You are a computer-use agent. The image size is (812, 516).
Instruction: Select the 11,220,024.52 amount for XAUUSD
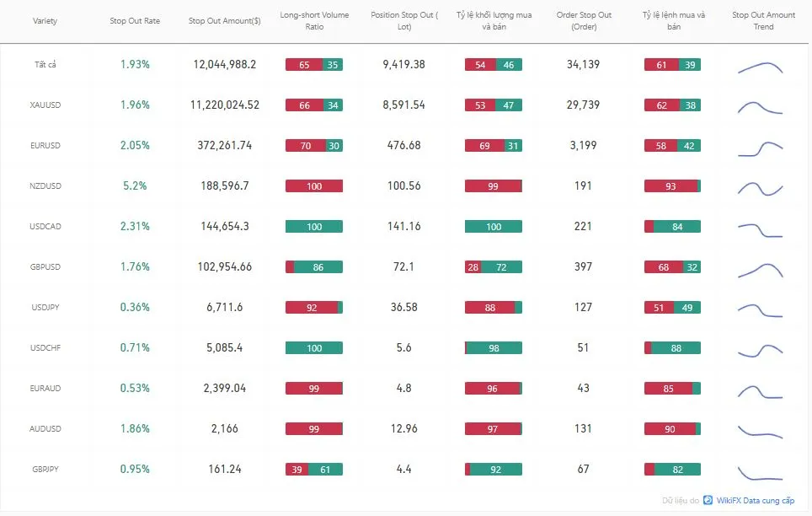point(225,105)
